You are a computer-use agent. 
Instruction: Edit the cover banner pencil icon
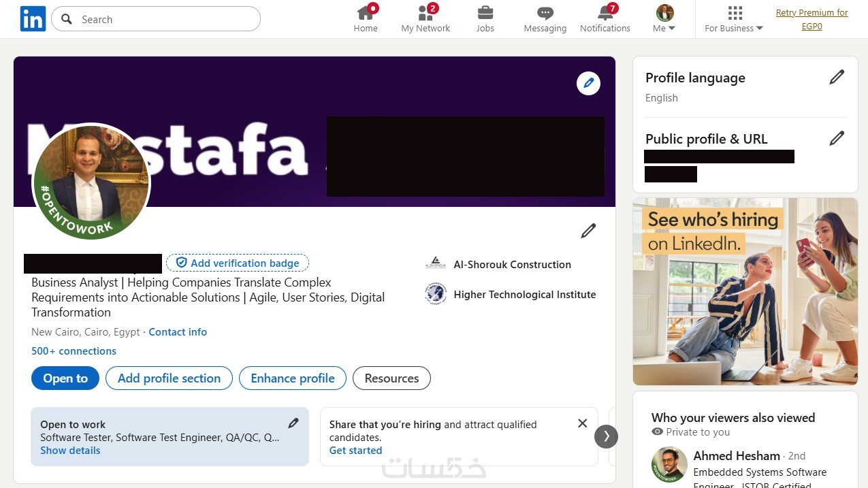click(589, 84)
